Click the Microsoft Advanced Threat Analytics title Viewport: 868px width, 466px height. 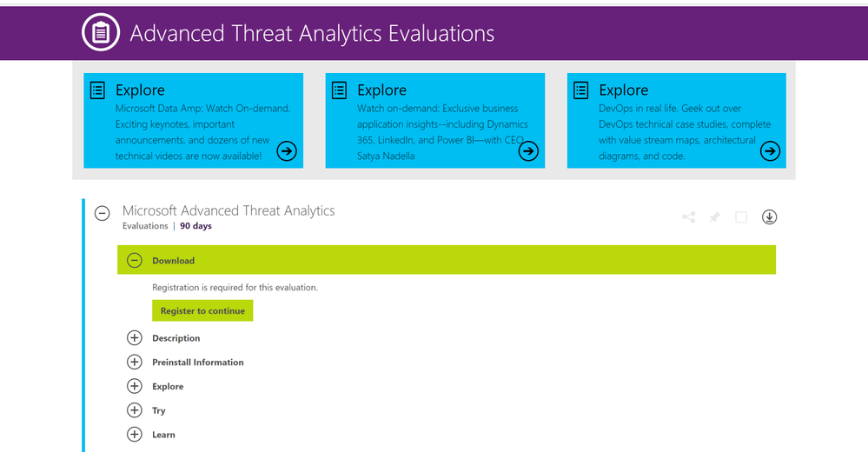(x=229, y=210)
